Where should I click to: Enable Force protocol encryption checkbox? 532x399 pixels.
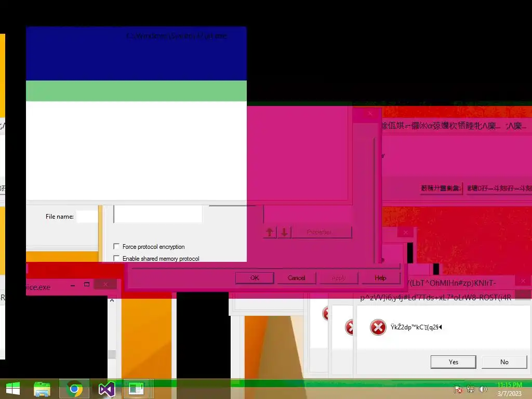116,246
